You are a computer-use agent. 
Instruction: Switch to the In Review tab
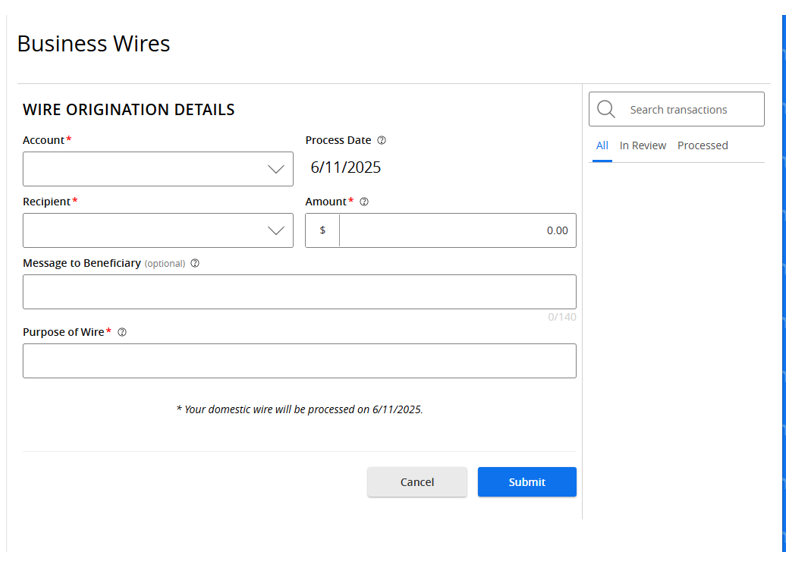coord(643,146)
